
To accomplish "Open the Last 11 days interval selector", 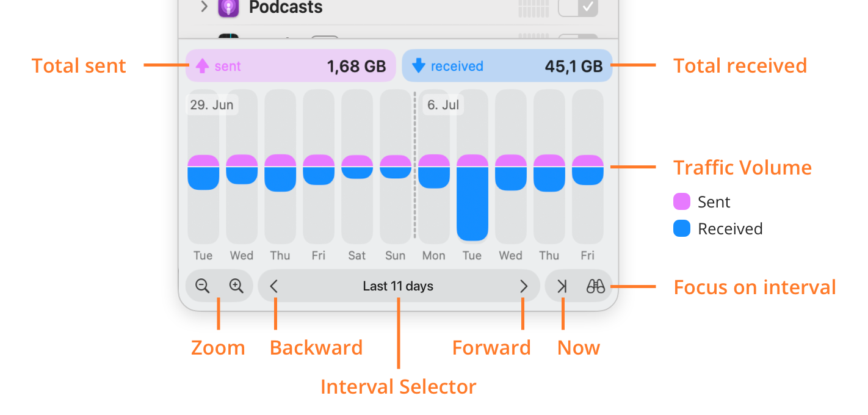I will pos(398,286).
